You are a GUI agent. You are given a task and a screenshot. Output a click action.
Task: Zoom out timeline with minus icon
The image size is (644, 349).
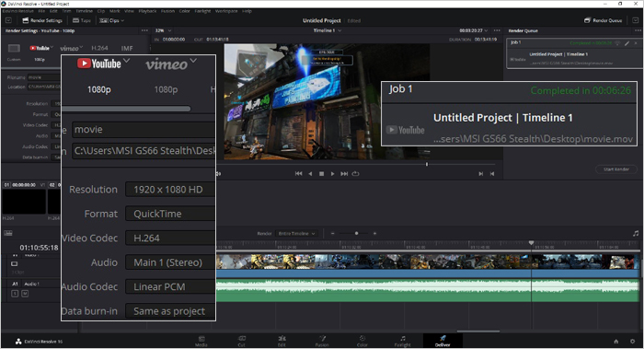pyautogui.click(x=333, y=233)
